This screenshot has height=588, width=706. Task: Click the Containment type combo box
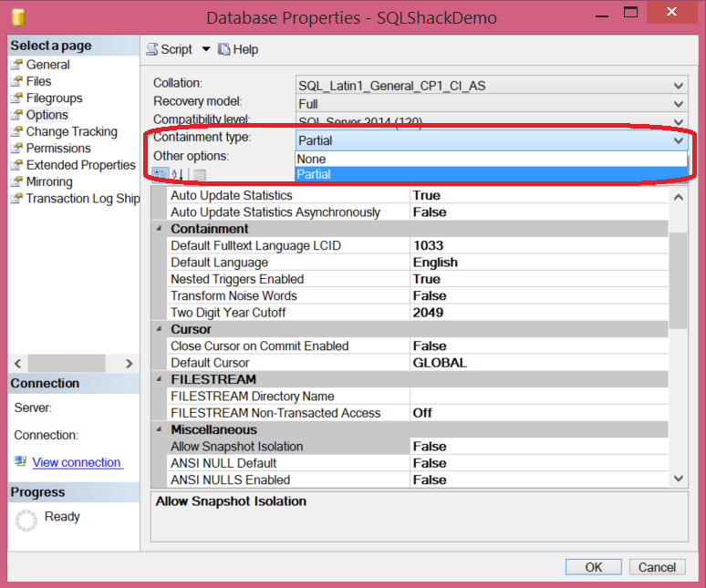coord(492,140)
